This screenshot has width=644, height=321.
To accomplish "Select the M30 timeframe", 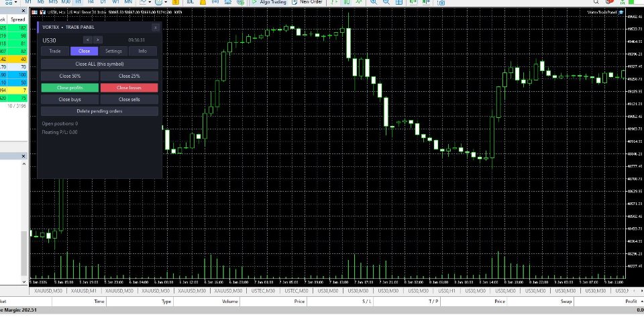I will pyautogui.click(x=66, y=2).
